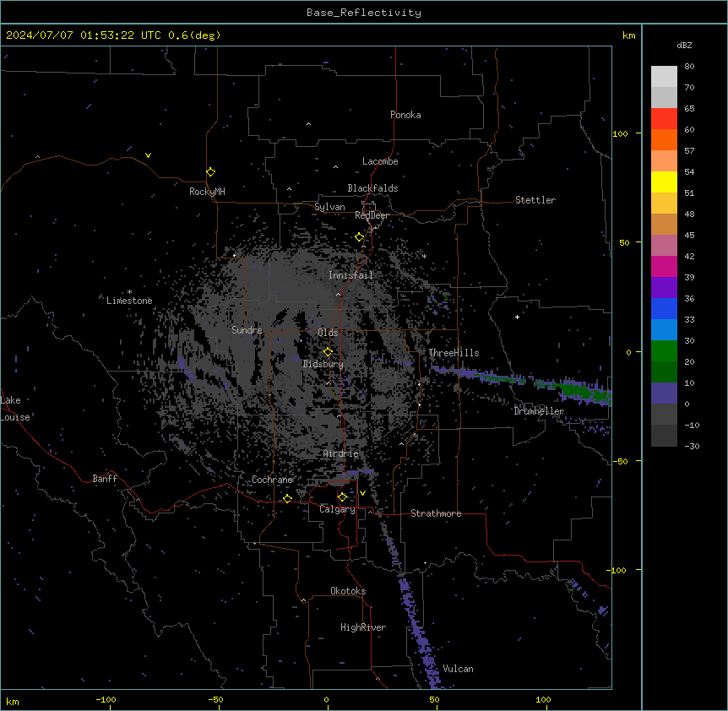
Task: Click the HighRiver label
Action: [363, 627]
